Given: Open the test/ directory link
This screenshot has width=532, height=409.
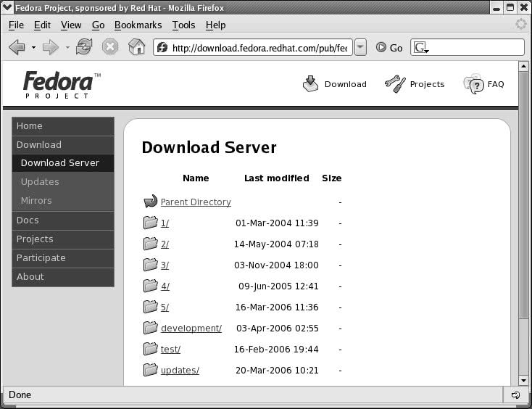Looking at the screenshot, I should [170, 350].
